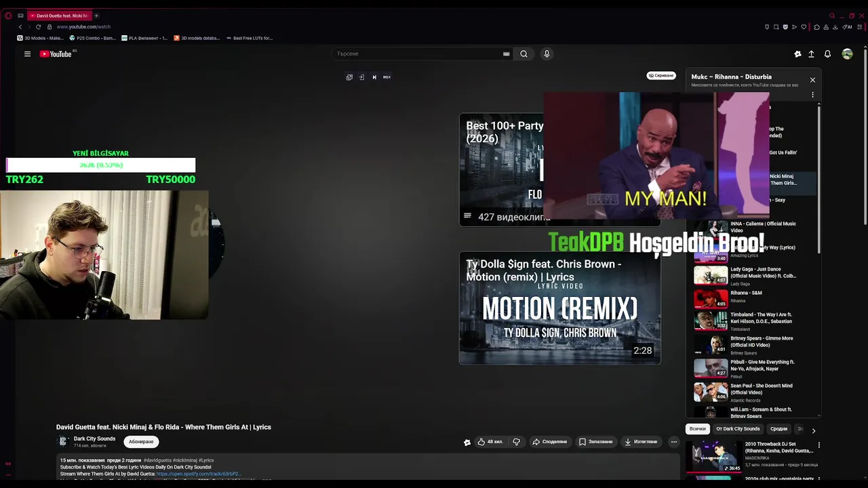Viewport: 868px width, 488px height.
Task: Click the browser search tabs icon
Action: [832, 16]
